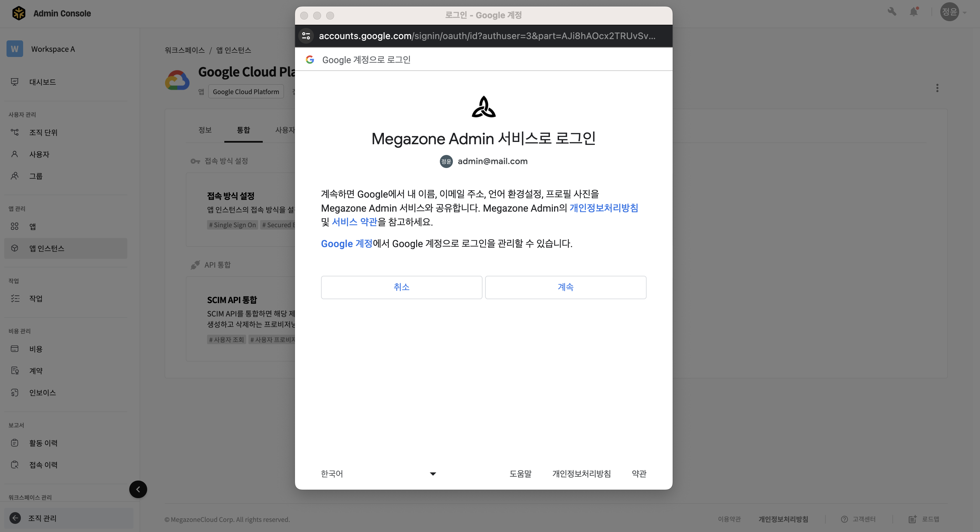Open the Google 계정 link

click(346, 244)
